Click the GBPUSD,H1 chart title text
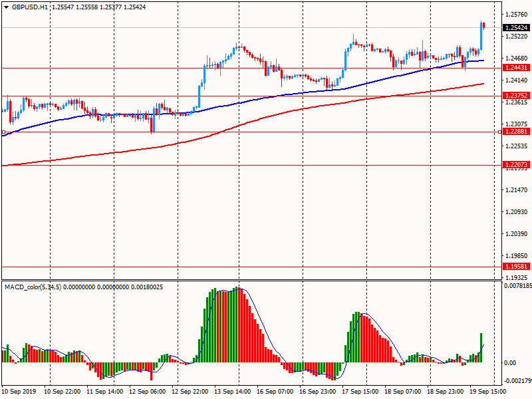This screenshot has width=532, height=399. (x=29, y=7)
